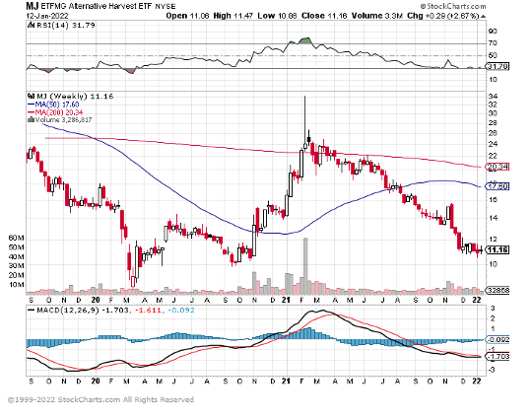The width and height of the screenshot is (532, 419).
Task: Click the tallest volume bar in February 2021
Action: tap(305, 266)
